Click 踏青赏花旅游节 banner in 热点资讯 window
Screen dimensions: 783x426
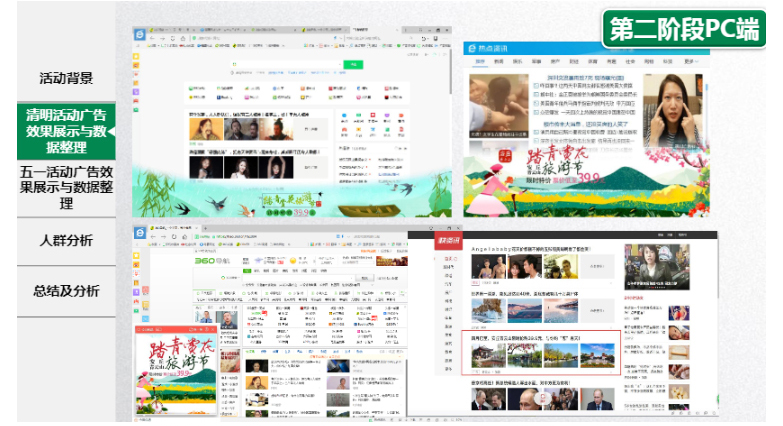[x=586, y=180]
